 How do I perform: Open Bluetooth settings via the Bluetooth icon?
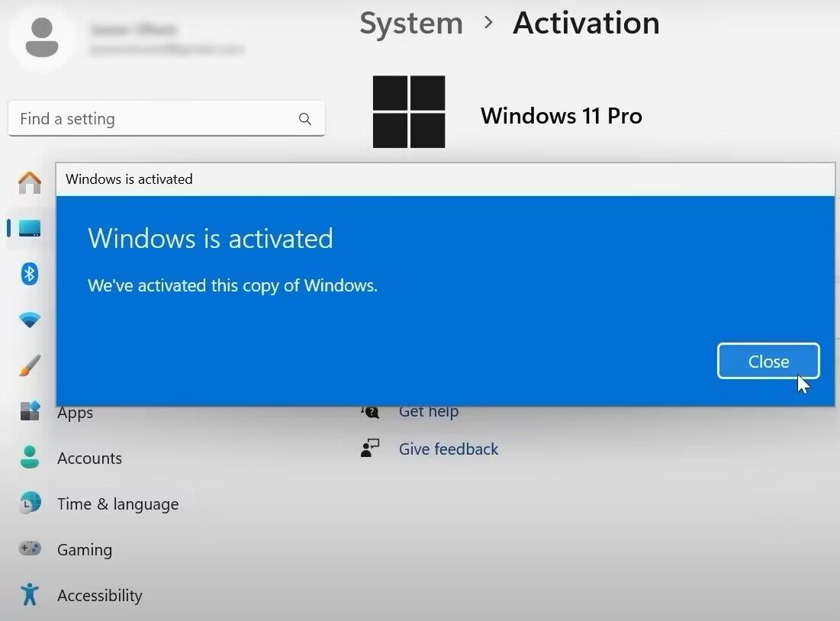30,274
